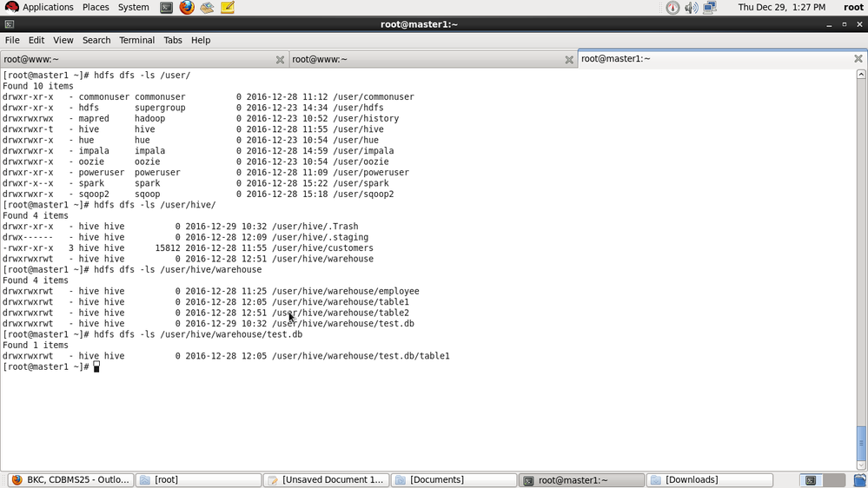868x488 pixels.
Task: Click the 'Found 10 items' line
Action: [37, 86]
